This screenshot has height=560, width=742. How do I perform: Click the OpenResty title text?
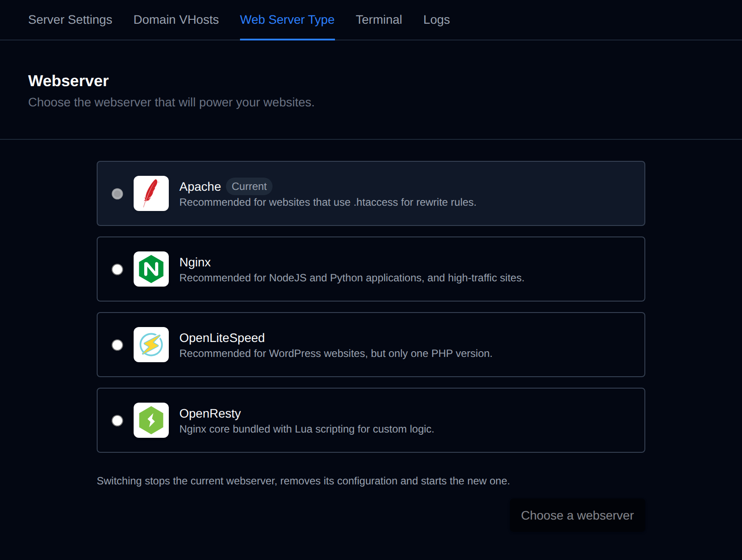210,414
